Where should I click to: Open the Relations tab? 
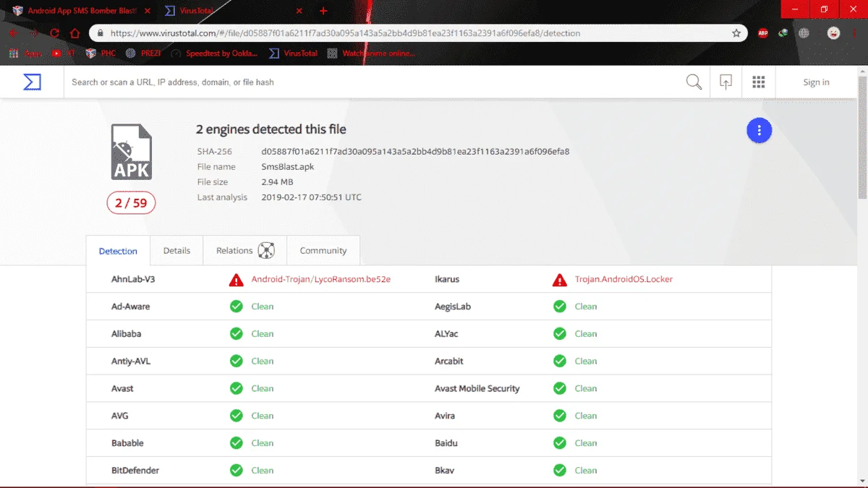coord(245,251)
